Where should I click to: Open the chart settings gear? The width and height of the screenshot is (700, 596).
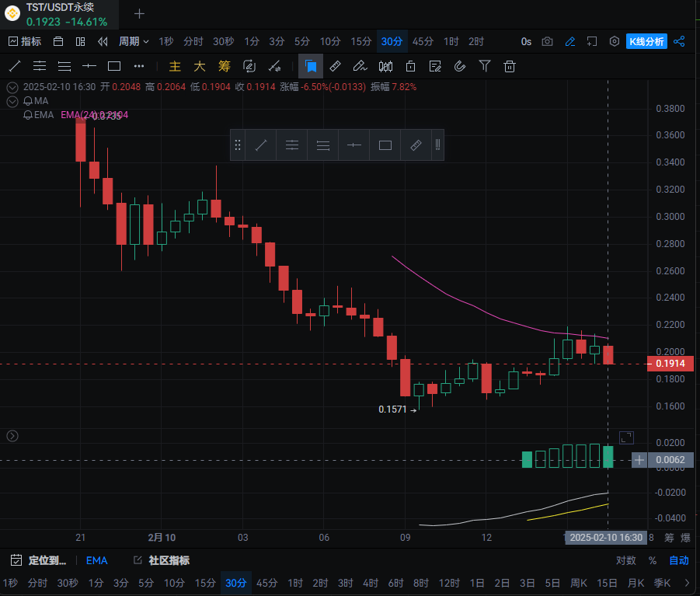(x=613, y=41)
